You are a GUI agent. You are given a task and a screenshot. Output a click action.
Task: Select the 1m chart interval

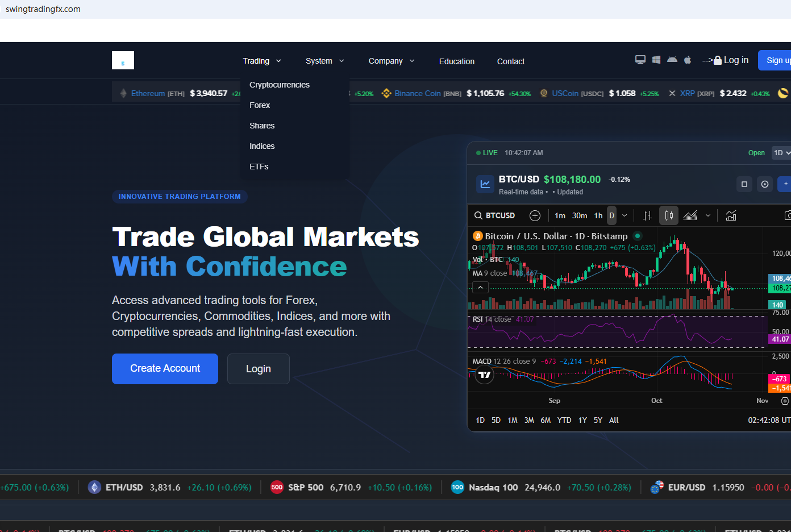(x=560, y=215)
